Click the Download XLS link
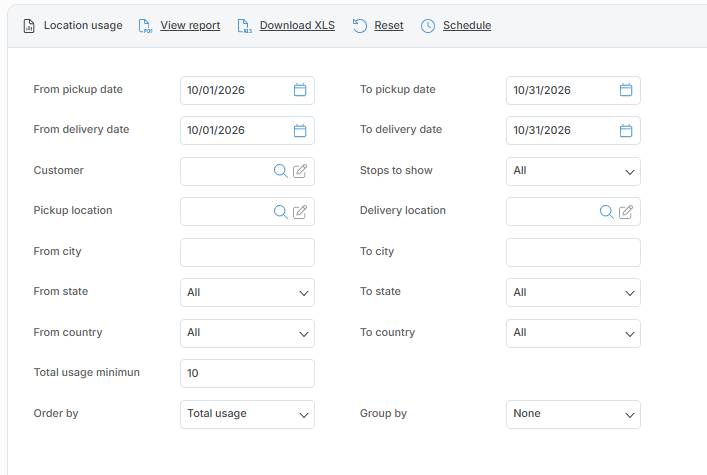The width and height of the screenshot is (707, 475). coord(297,25)
